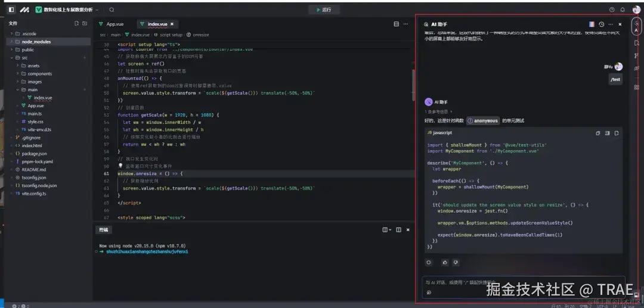Image resolution: width=644 pixels, height=308 pixels.
Task: Toggle the left sidebar panel icon
Action: (x=11, y=10)
